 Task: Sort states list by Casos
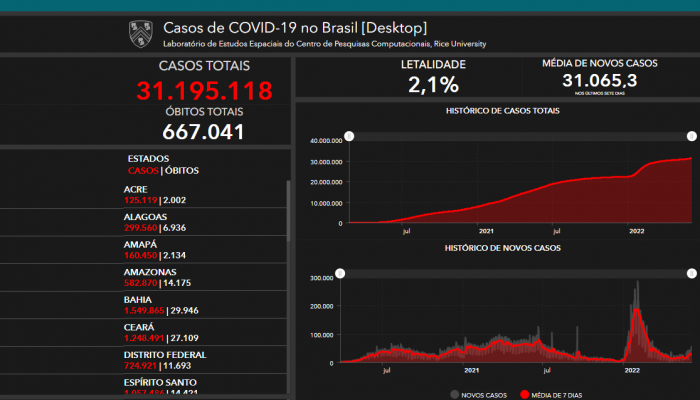coord(143,171)
